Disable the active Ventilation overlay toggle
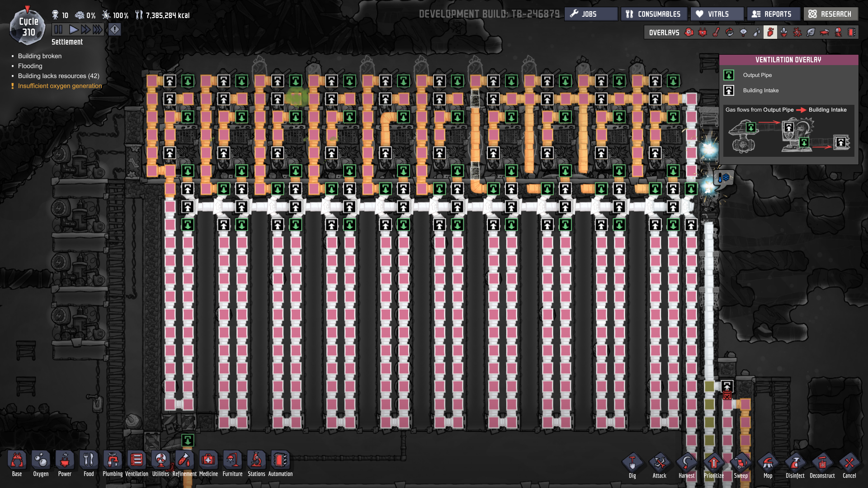Viewport: 868px width, 488px height. tap(770, 32)
